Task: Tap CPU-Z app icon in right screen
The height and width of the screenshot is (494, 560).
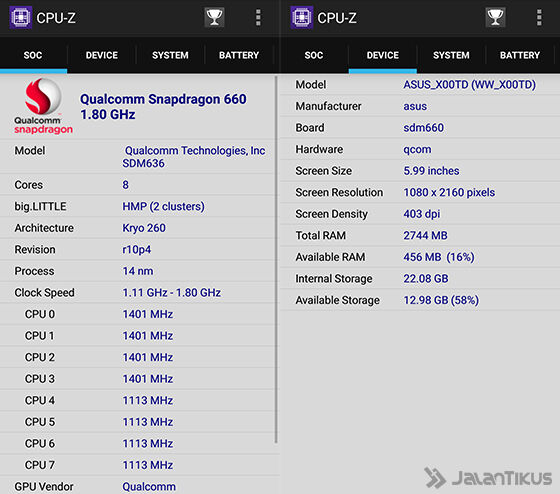Action: pyautogui.click(x=301, y=17)
